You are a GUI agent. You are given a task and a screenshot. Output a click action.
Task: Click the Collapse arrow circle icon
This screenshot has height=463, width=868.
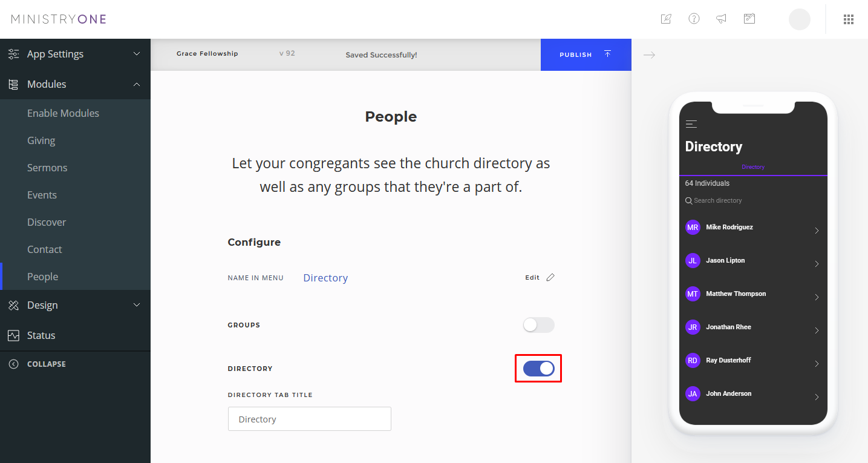(x=13, y=364)
